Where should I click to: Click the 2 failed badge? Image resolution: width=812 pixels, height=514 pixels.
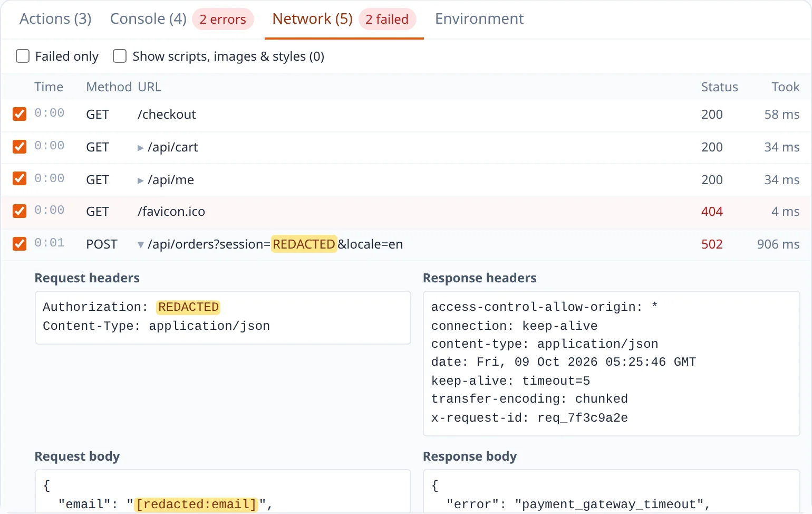coord(387,20)
